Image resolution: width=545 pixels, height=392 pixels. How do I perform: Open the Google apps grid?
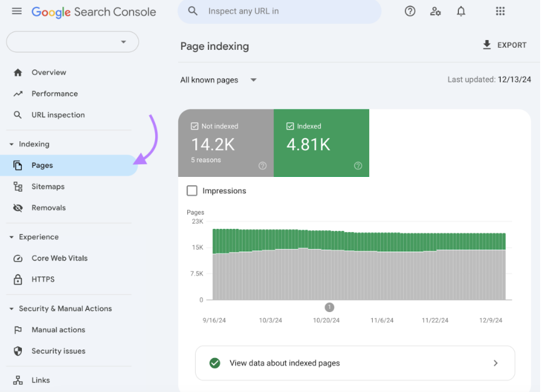tap(500, 12)
